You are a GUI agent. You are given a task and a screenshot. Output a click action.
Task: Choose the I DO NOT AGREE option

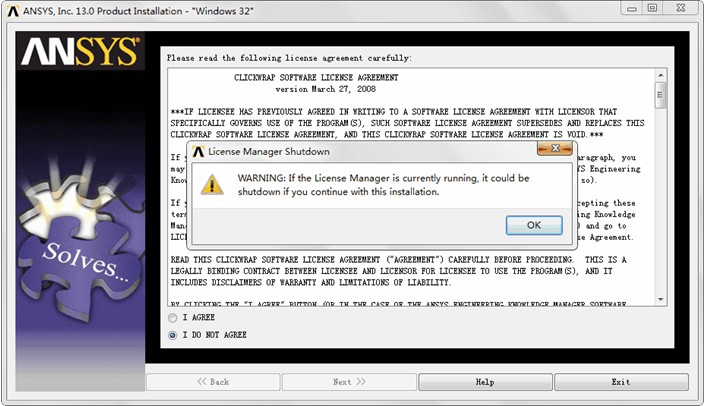point(172,335)
